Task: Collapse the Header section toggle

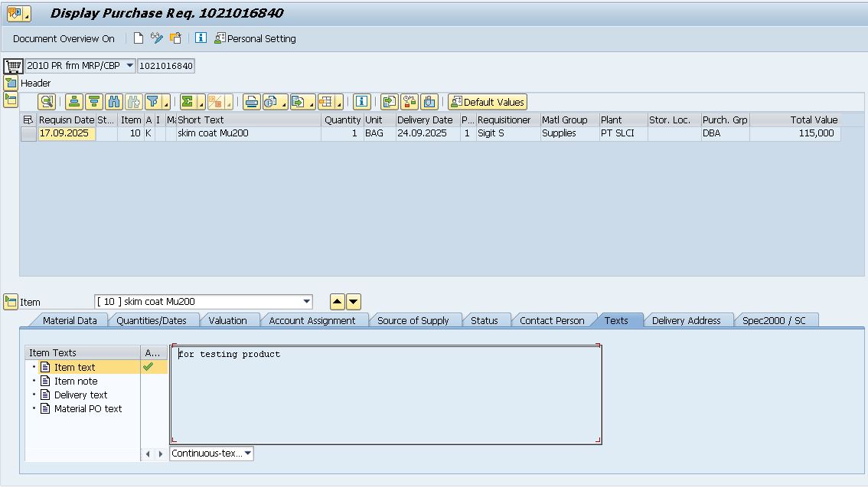Action: (x=11, y=83)
